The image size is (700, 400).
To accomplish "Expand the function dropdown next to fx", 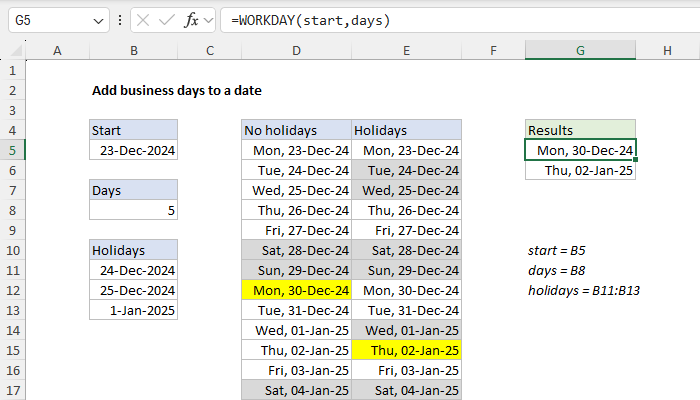I will click(x=208, y=21).
